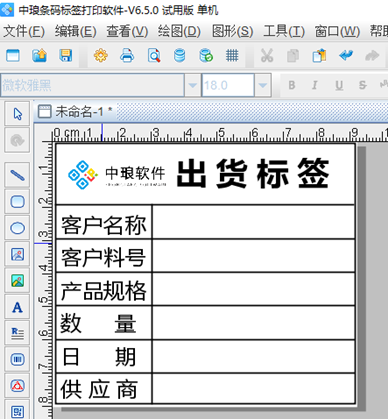Toggle italic text formatting
Image resolution: width=388 pixels, height=419 pixels.
pos(315,85)
